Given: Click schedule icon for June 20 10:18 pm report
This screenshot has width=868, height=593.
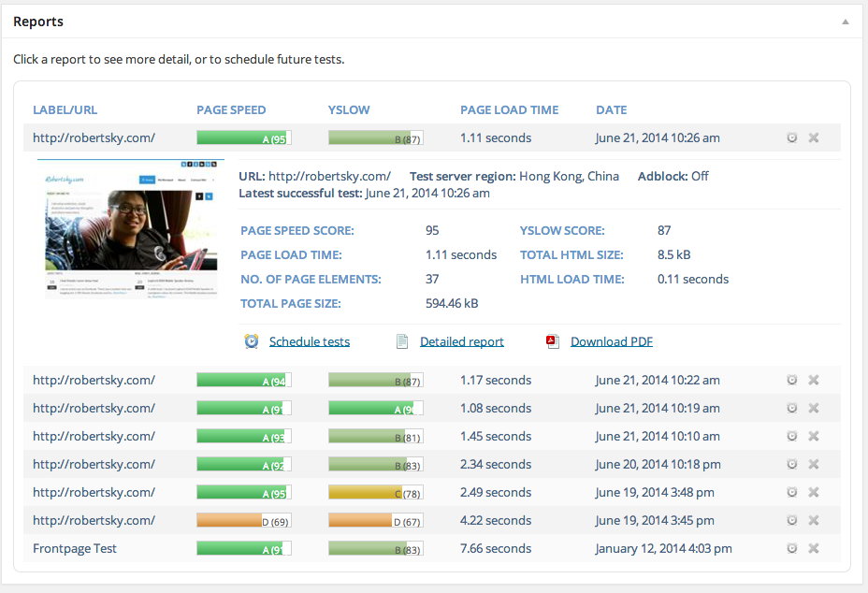Looking at the screenshot, I should pos(792,464).
